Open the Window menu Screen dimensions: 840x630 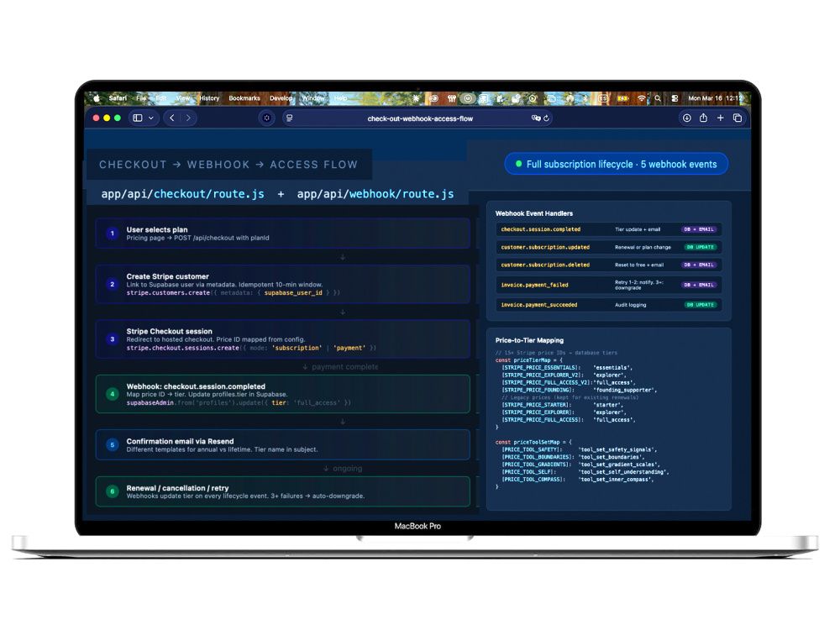tap(312, 98)
